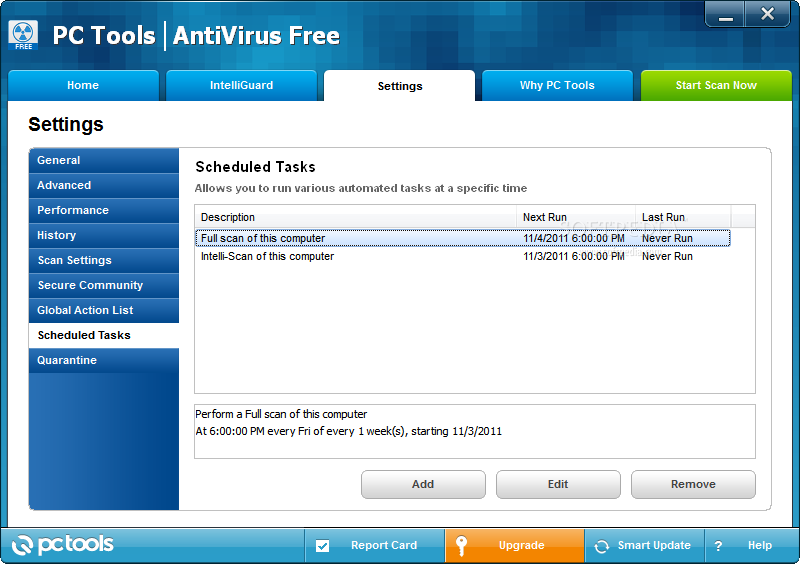The image size is (800, 564).
Task: Open Scan Settings section
Action: coord(104,260)
